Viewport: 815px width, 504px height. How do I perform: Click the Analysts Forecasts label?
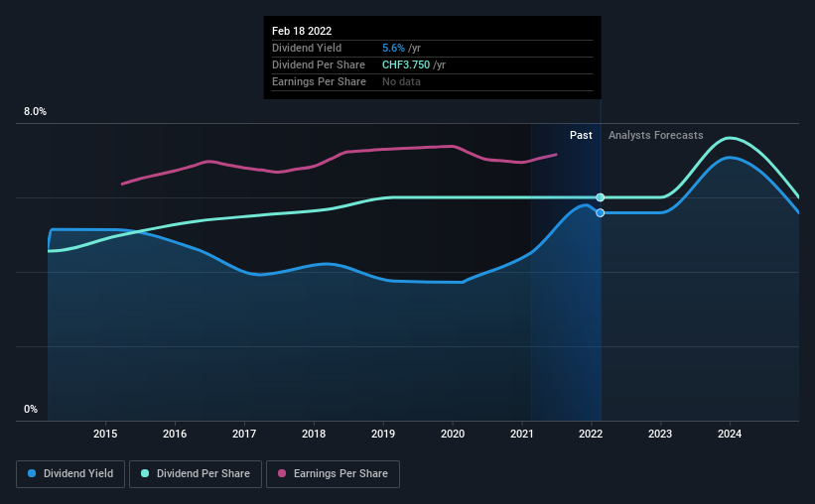[x=656, y=135]
